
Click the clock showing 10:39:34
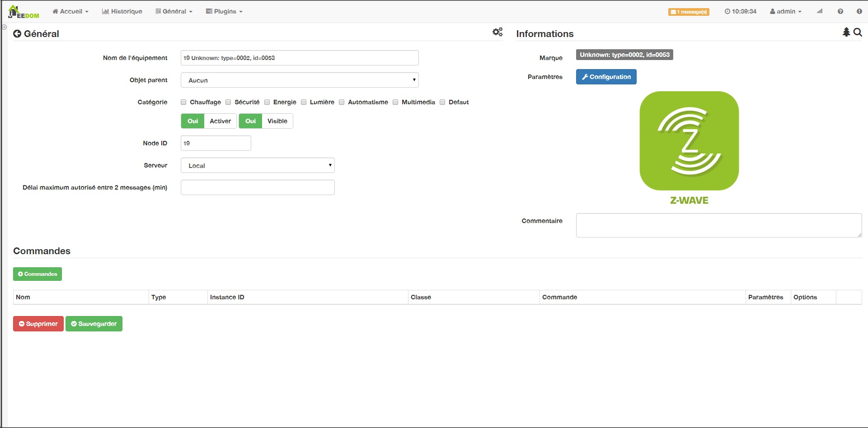[741, 11]
